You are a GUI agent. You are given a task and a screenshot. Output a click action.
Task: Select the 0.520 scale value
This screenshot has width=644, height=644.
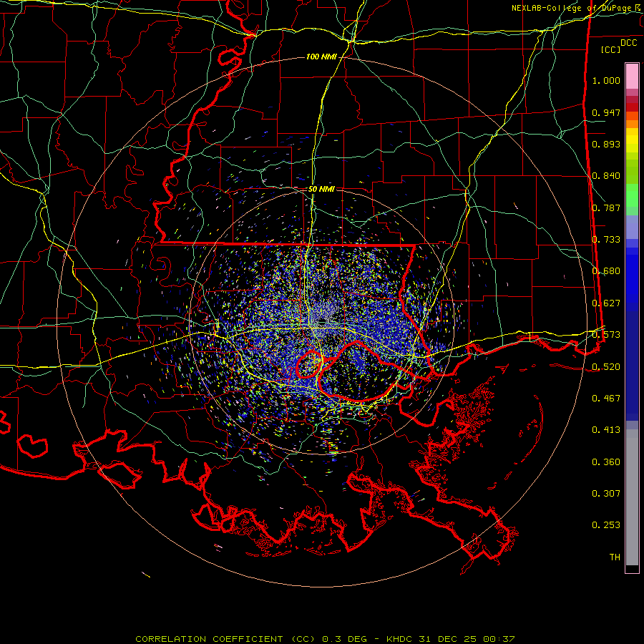click(x=606, y=367)
